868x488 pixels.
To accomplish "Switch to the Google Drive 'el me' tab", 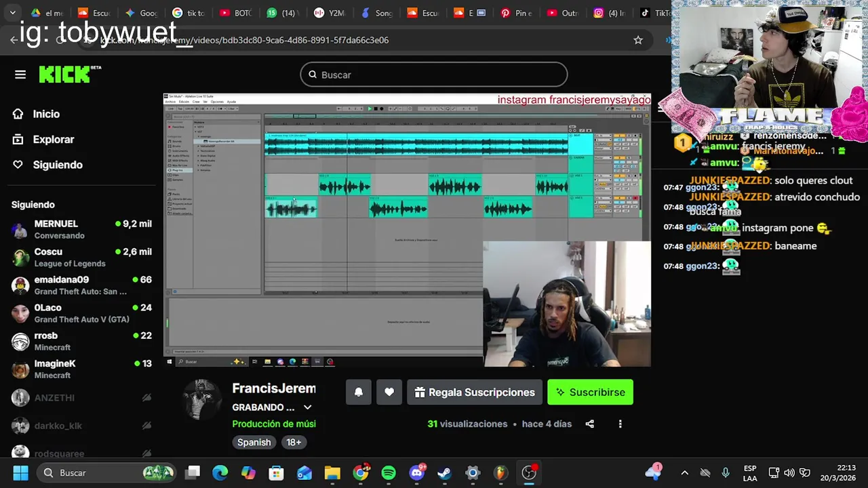I will coord(46,13).
